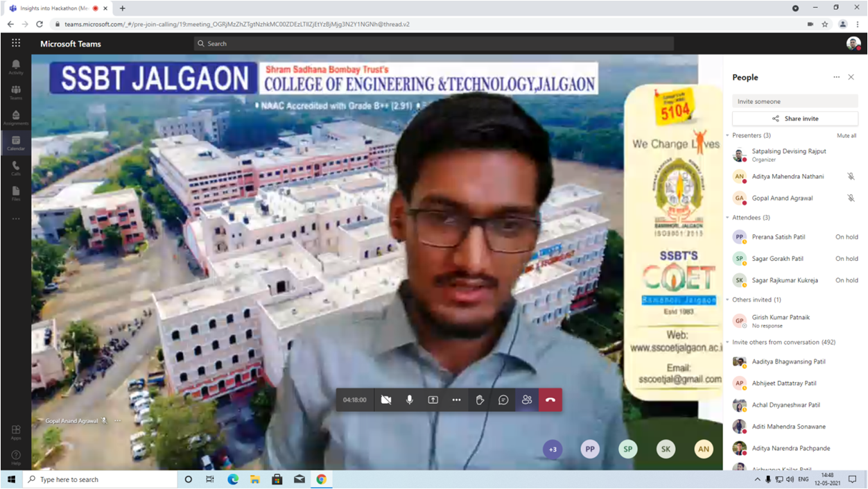Focus the Teams Search box
868x489 pixels.
434,44
